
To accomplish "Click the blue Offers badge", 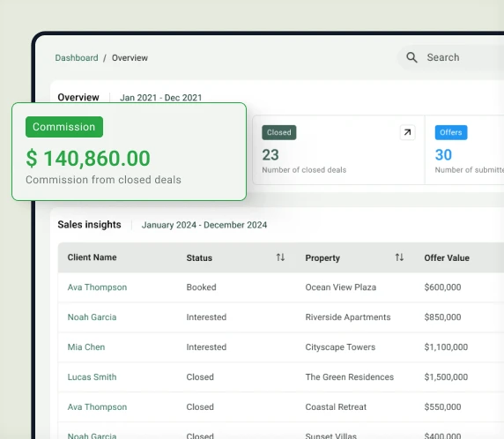I will click(451, 132).
